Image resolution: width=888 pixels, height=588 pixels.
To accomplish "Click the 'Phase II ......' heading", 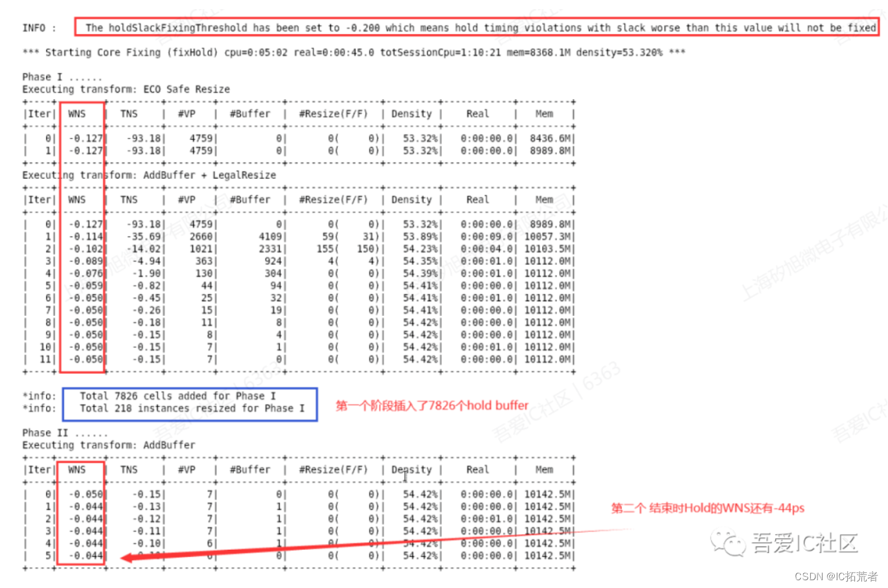I will [x=65, y=433].
